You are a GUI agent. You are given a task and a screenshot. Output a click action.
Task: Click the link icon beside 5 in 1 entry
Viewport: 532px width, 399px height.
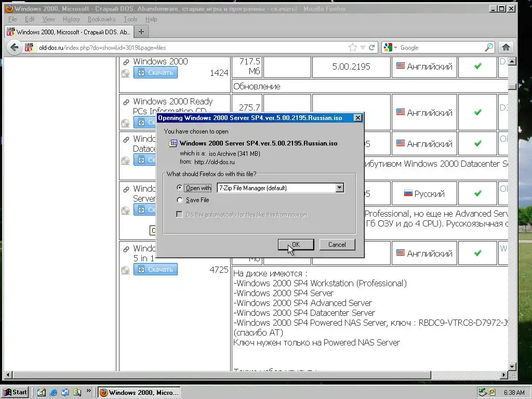(126, 249)
